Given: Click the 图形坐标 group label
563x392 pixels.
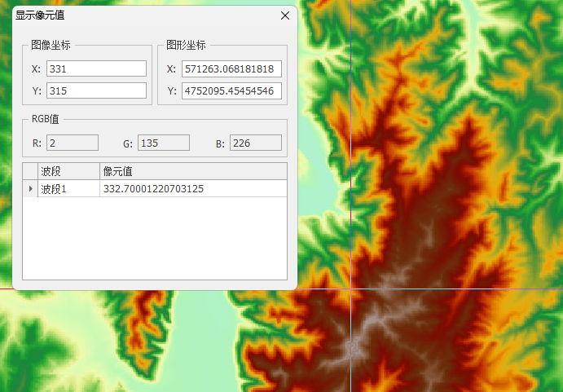Looking at the screenshot, I should [x=186, y=46].
